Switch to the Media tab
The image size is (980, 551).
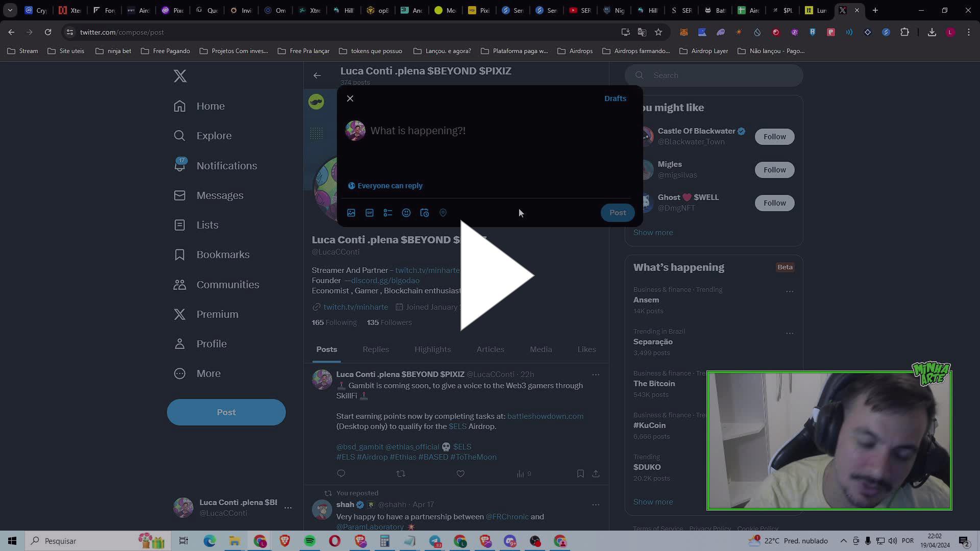[541, 349]
